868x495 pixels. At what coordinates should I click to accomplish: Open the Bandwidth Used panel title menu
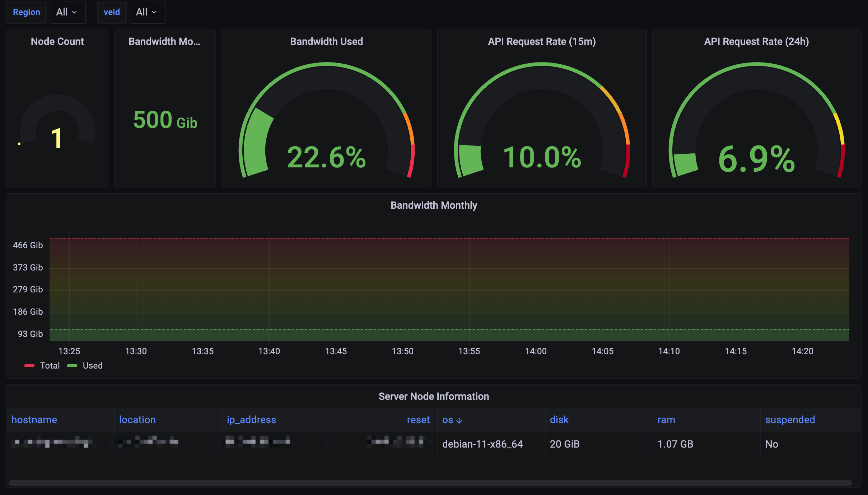[x=326, y=41]
